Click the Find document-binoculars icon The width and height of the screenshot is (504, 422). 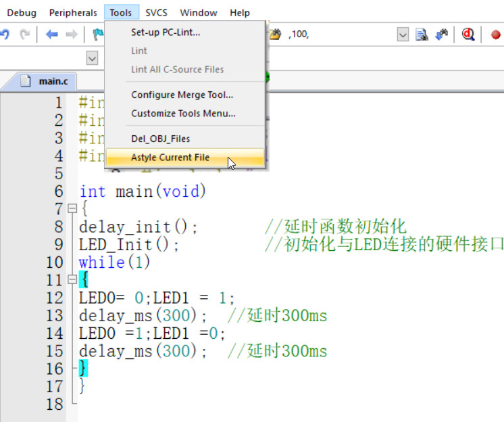422,34
